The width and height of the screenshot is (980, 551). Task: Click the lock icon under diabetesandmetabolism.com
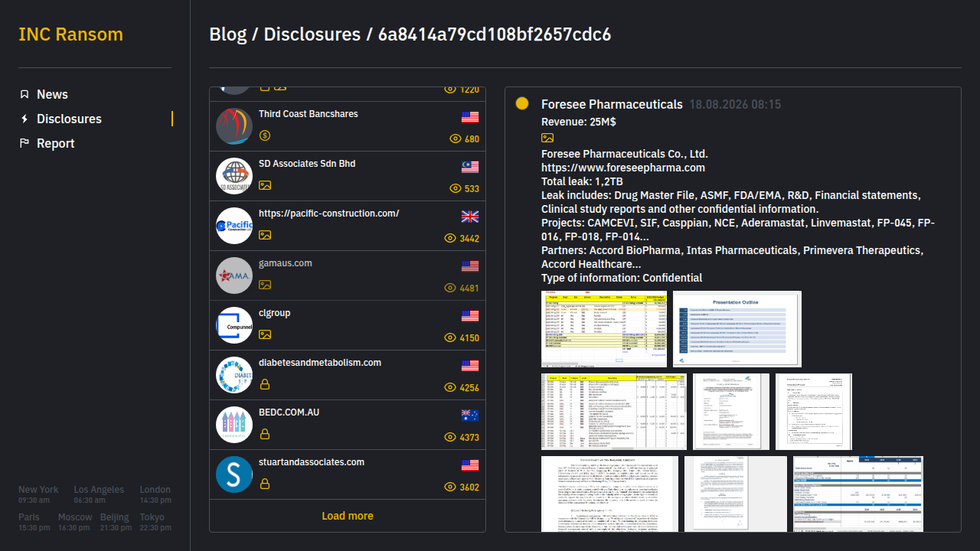[x=265, y=384]
